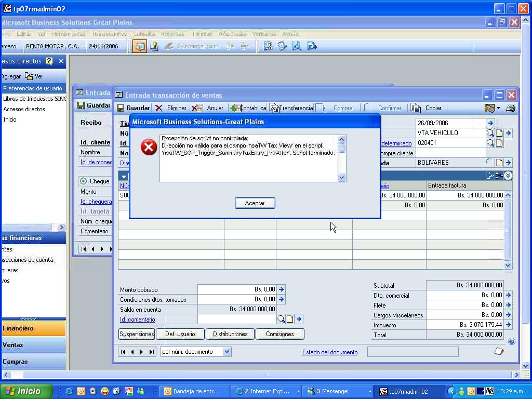The height and width of the screenshot is (399, 532).
Task: Click the Condiciones dtos. tomados expansion arrow
Action: (x=281, y=299)
